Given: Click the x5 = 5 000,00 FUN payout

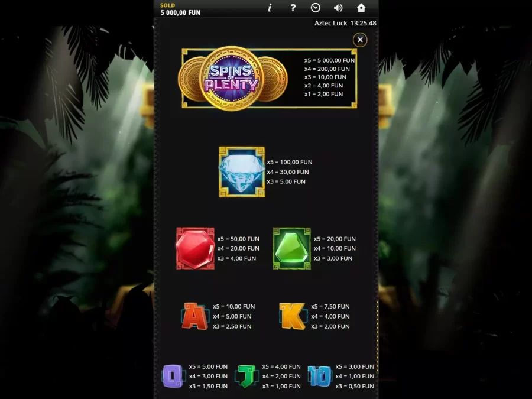Looking at the screenshot, I should pyautogui.click(x=329, y=60).
